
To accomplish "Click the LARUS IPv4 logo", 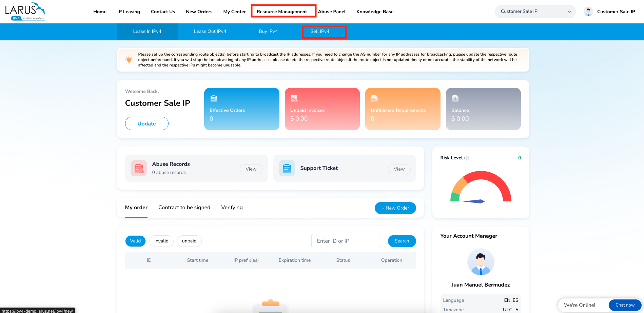I will coord(25,12).
